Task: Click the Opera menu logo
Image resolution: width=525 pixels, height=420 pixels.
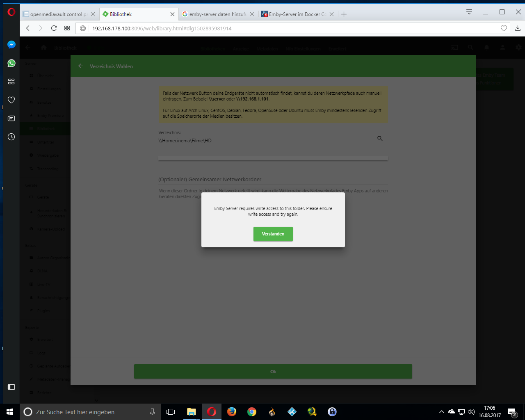Action: (11, 12)
